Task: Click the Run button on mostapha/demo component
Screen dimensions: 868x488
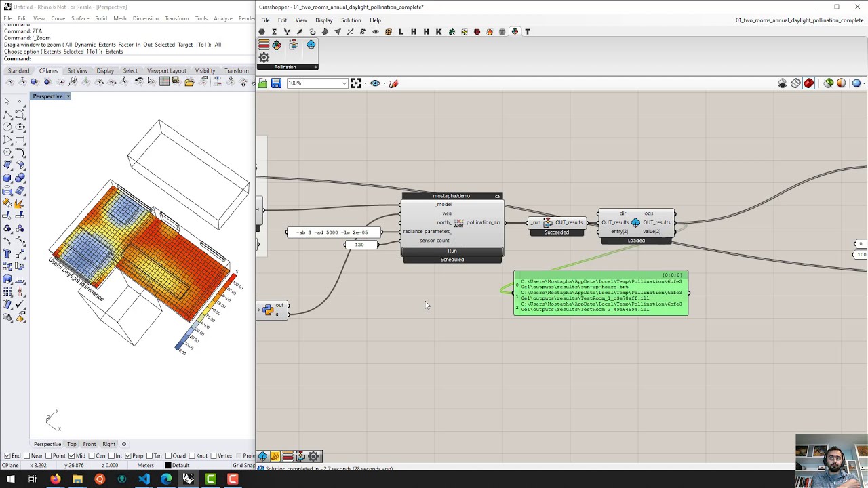Action: [452, 251]
